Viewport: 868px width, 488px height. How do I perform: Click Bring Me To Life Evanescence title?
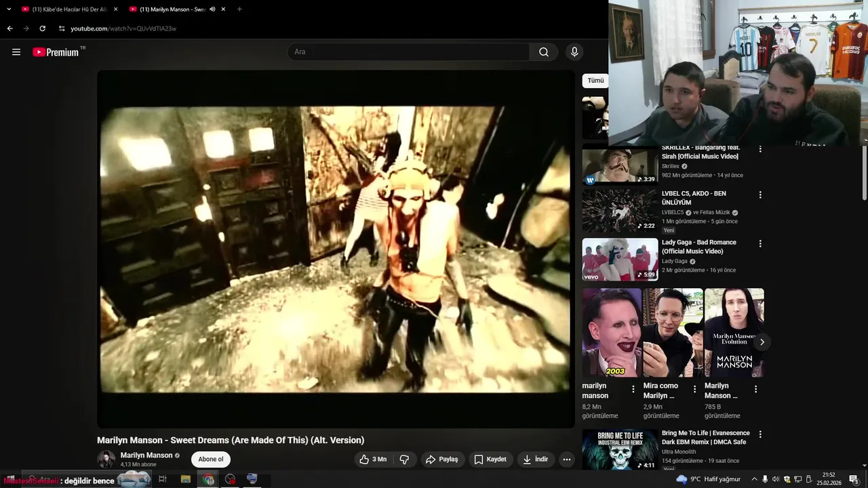(x=706, y=438)
